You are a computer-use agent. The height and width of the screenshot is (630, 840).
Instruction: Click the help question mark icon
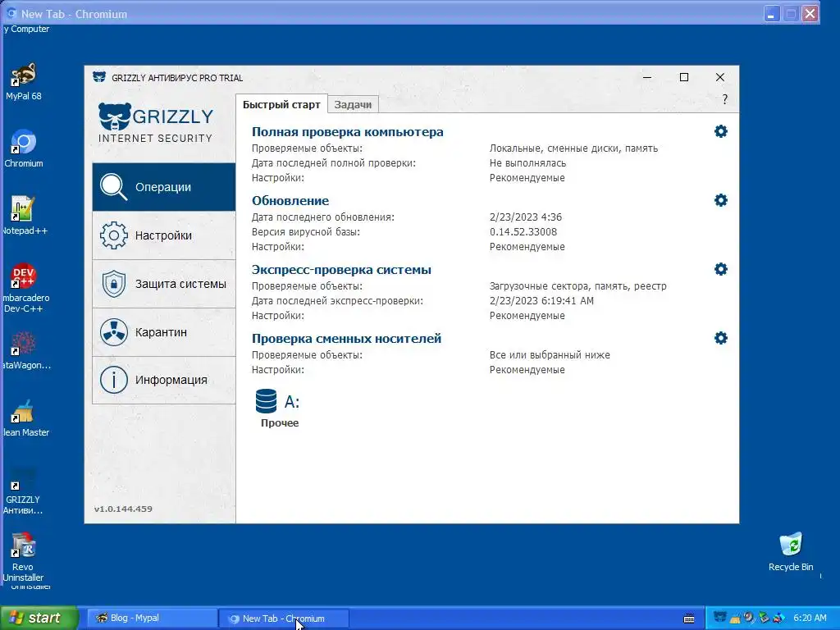click(724, 99)
